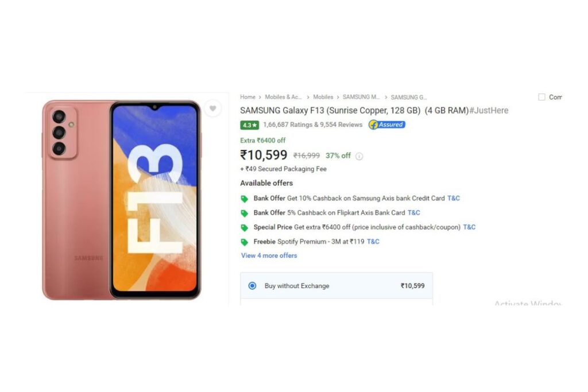Image resolution: width=588 pixels, height=392 pixels.
Task: Open T&C link for Samsung Axis offer
Action: click(x=454, y=198)
